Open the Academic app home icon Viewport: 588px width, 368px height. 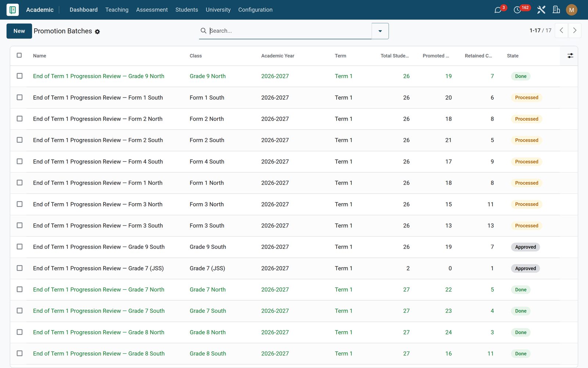pos(12,10)
